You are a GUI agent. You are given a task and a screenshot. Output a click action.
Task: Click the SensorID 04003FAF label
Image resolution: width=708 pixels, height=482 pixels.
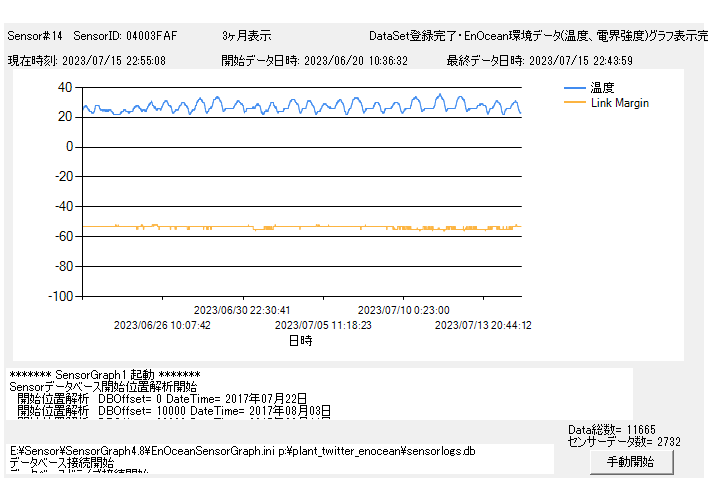coord(140,35)
